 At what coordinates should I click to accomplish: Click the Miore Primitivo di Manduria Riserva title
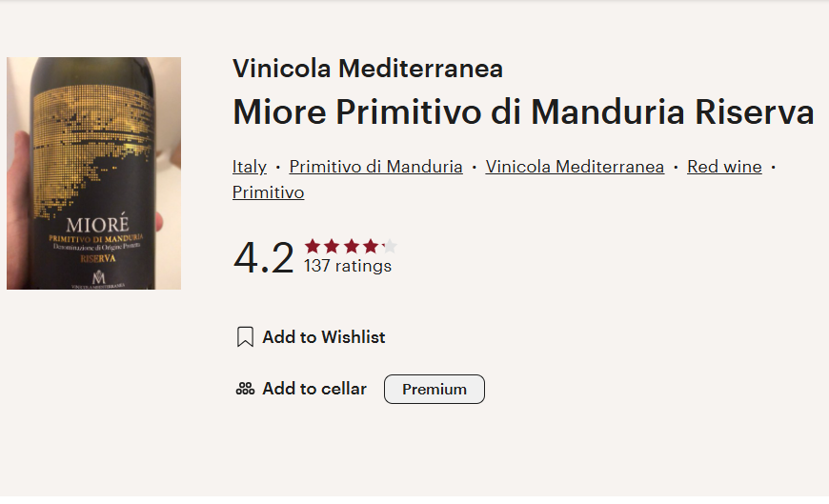pos(523,112)
